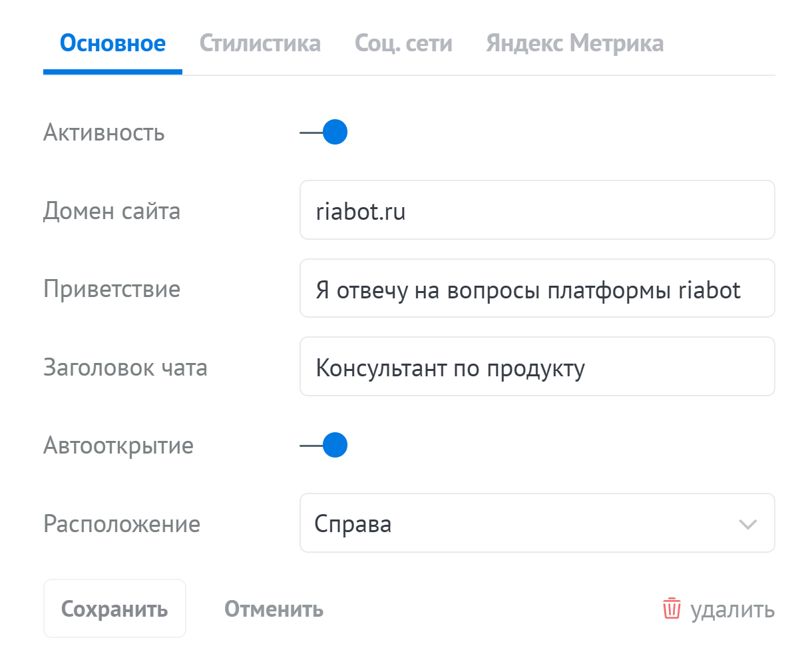Place cursor in the Приветствие field

coord(537,288)
